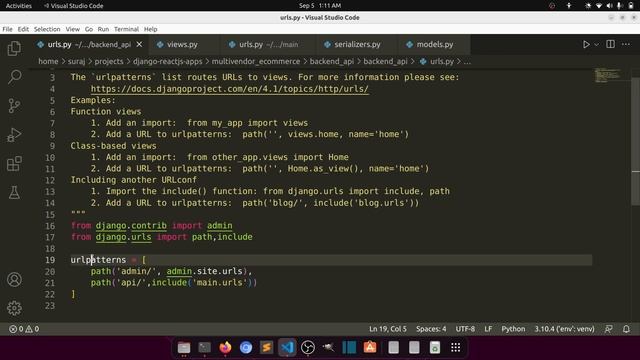640x360 pixels.
Task: Click 'include' in line 17 import
Action: tap(235, 237)
